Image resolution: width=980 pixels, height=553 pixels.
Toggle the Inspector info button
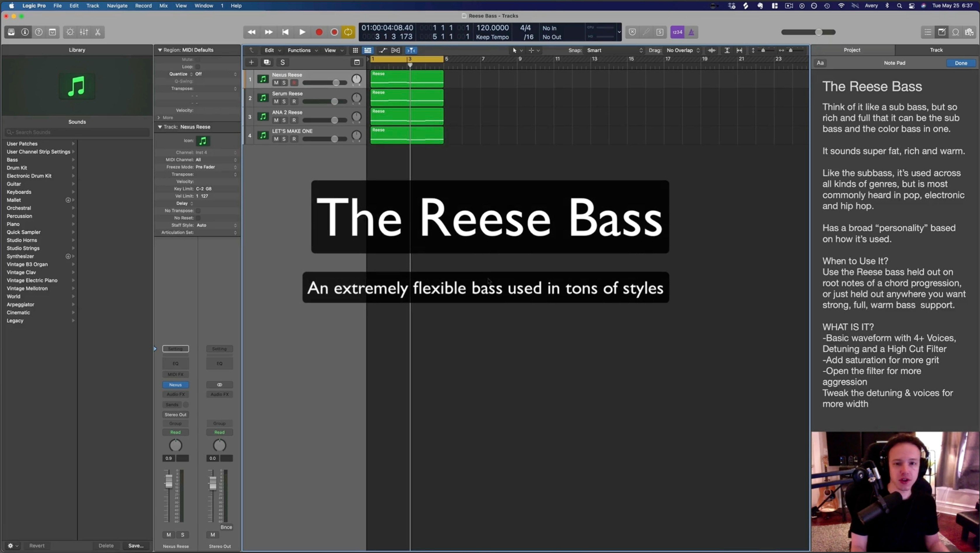(x=25, y=32)
